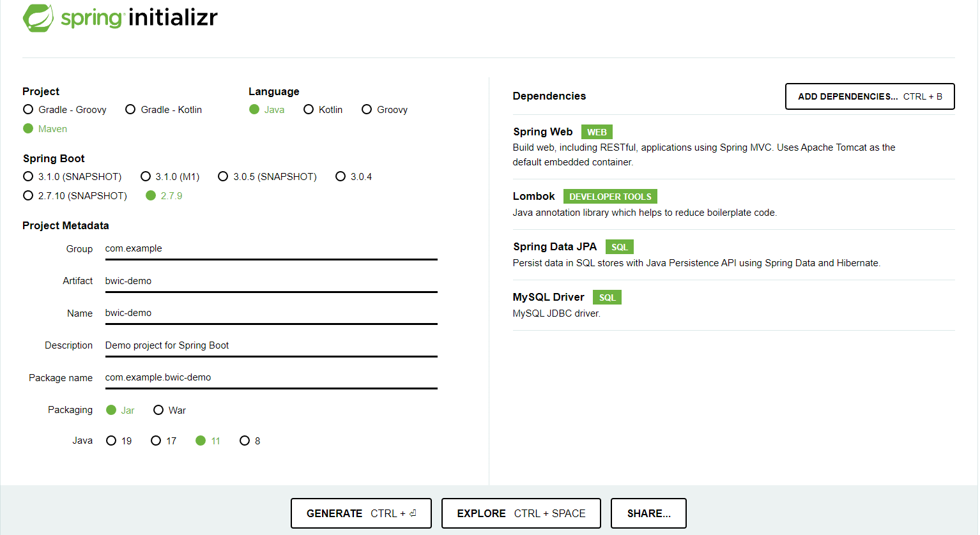The width and height of the screenshot is (980, 535).
Task: Click 'MySQL JDBC driver.' description text
Action: tap(556, 313)
